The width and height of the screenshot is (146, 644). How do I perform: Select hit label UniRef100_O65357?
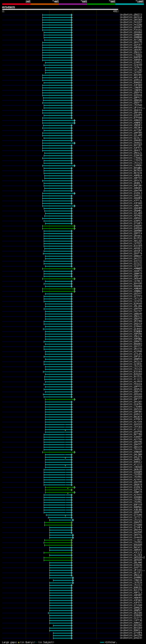pyautogui.click(x=131, y=50)
